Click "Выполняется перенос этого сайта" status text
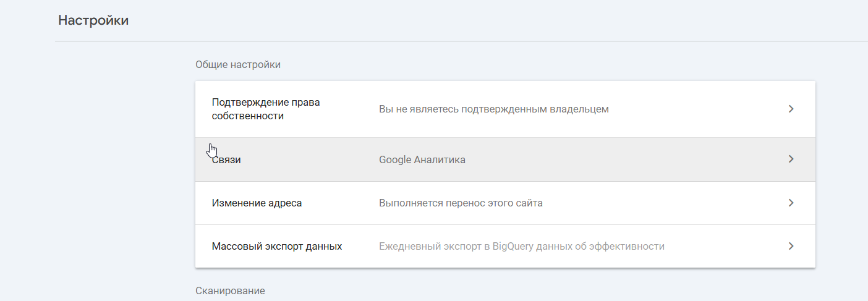Image resolution: width=868 pixels, height=301 pixels. point(461,203)
